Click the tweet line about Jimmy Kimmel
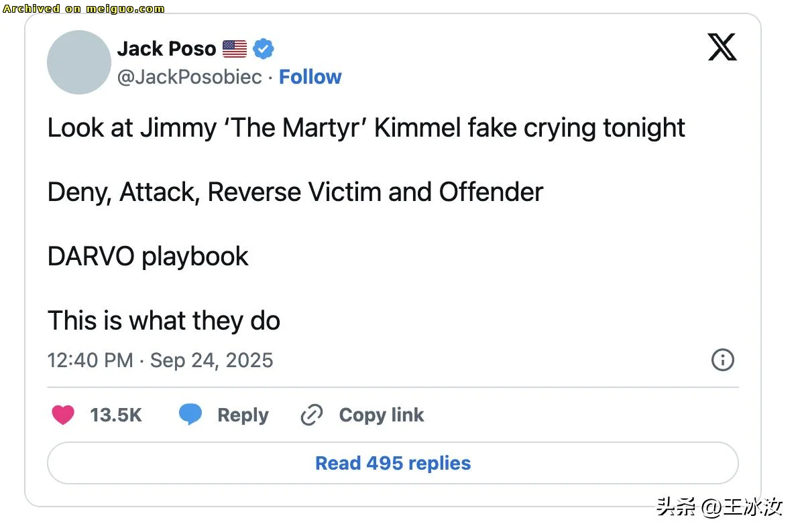This screenshot has height=532, width=798. point(366,128)
